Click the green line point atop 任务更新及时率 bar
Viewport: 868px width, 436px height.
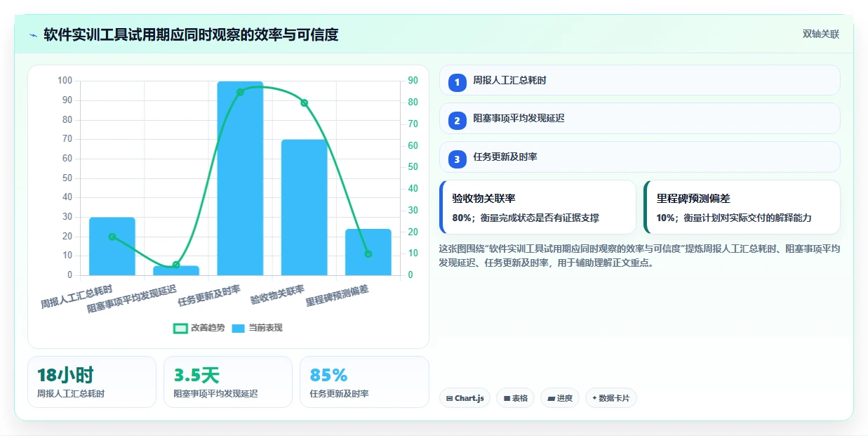point(240,92)
